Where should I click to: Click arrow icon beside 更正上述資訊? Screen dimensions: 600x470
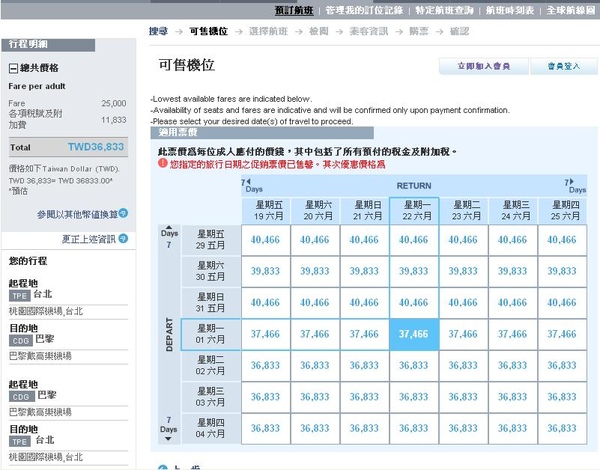(x=123, y=238)
